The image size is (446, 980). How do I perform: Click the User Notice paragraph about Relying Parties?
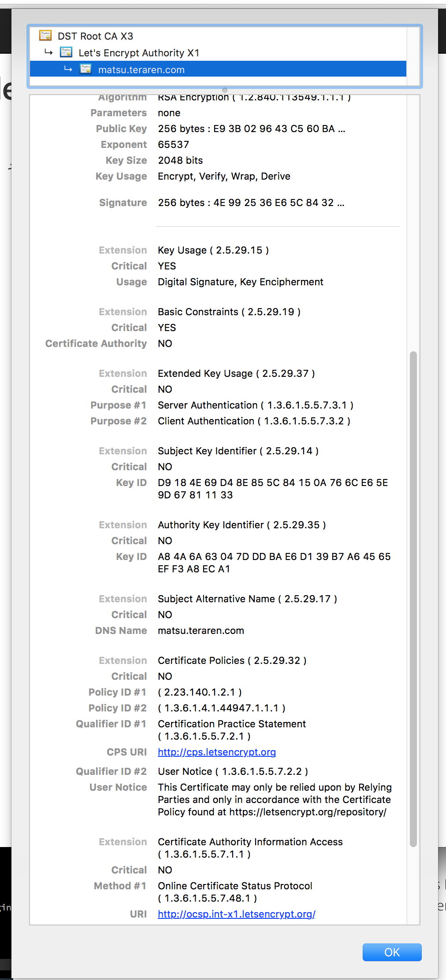[x=275, y=799]
